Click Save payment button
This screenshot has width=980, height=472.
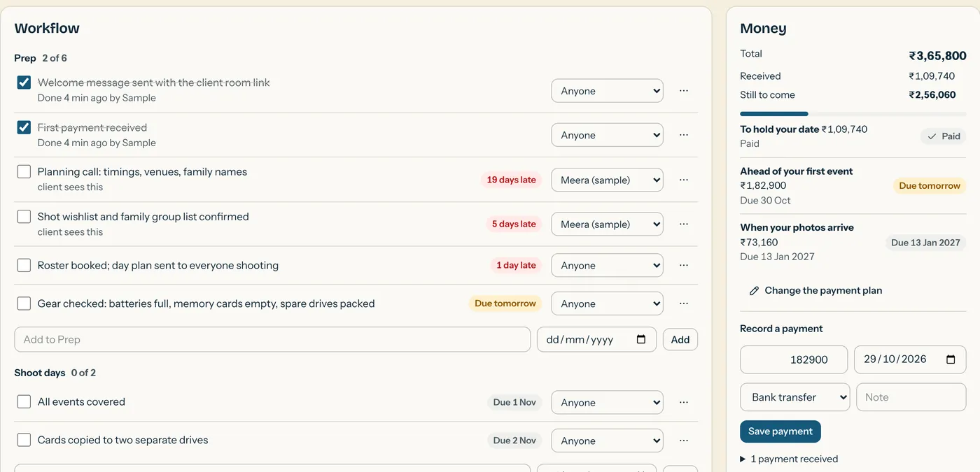780,431
